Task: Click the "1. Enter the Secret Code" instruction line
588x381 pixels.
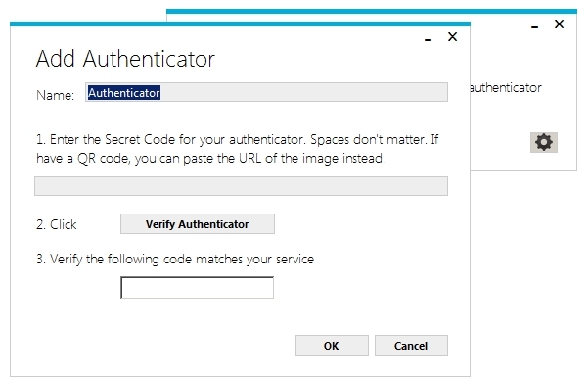Action: pos(238,140)
